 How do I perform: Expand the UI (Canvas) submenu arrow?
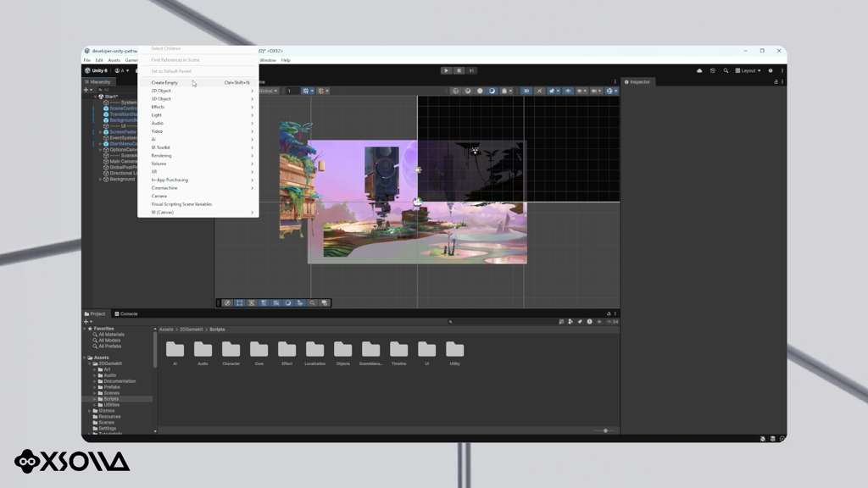(x=252, y=213)
